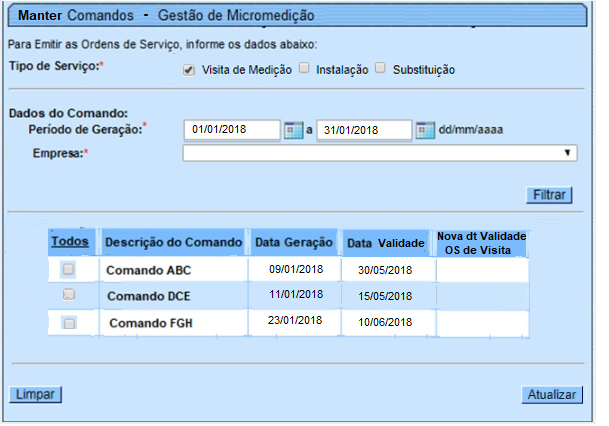609x426 pixels.
Task: Click generation date 09/01/2018
Action: (296, 269)
